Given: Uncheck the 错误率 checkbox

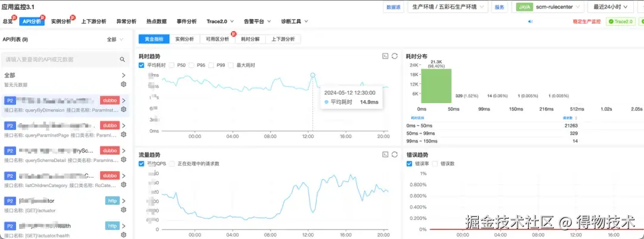Looking at the screenshot, I should pos(409,163).
